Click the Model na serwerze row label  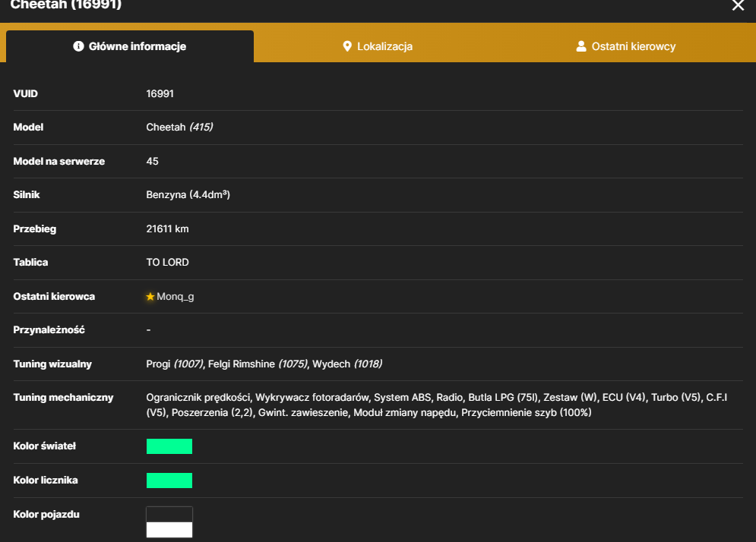[59, 162]
